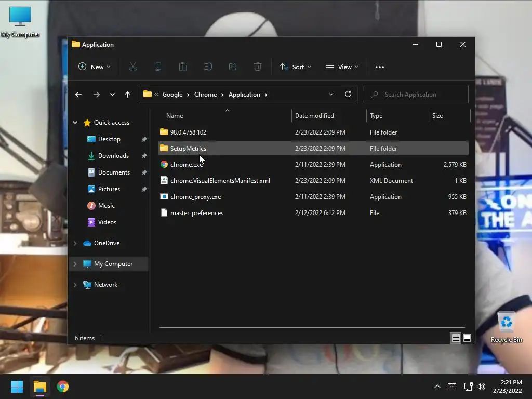Unpin Documents using its pin icon
532x399 pixels.
coord(144,172)
